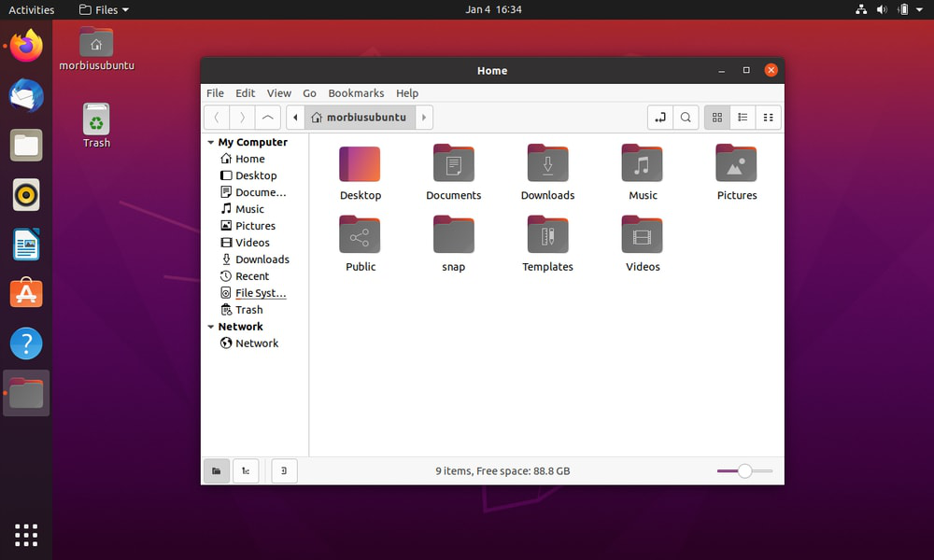
Task: Open the Go menu
Action: [x=309, y=93]
